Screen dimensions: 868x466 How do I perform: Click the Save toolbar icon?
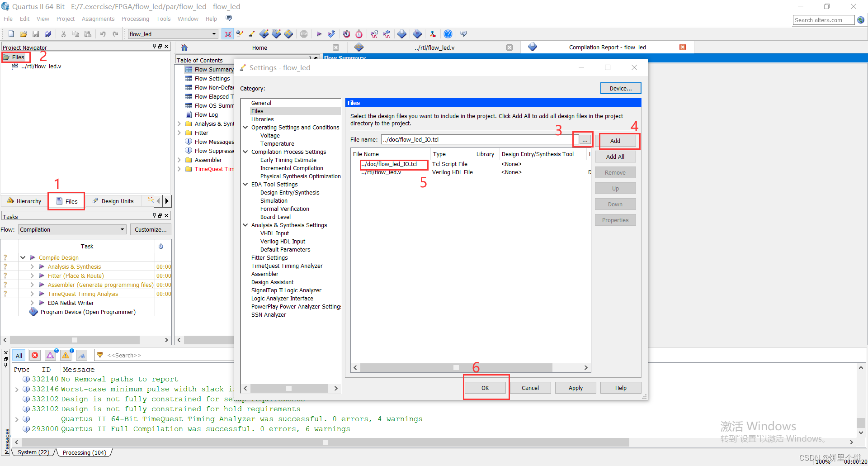(36, 34)
